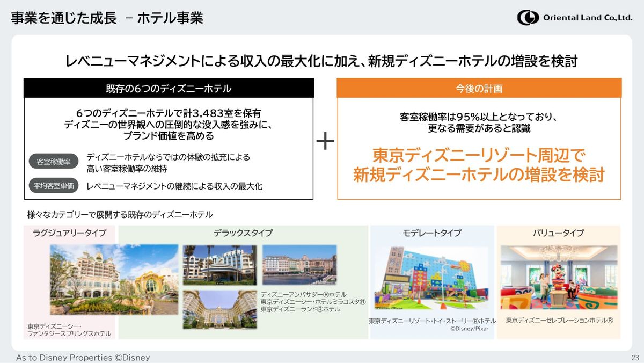Click the large plus sign between the boxes
This screenshot has height=363, width=644.
(325, 142)
